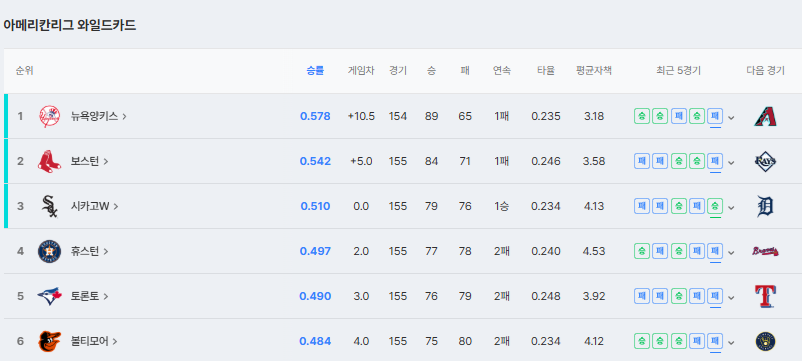Click Chicago W win rate 0.510
Viewport: 802px width, 361px height.
pos(315,207)
